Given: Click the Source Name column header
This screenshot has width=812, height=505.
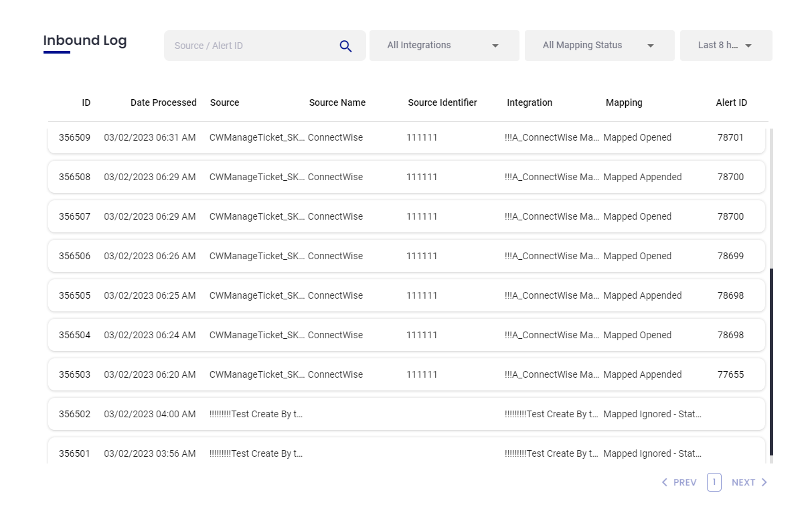Looking at the screenshot, I should pyautogui.click(x=337, y=102).
